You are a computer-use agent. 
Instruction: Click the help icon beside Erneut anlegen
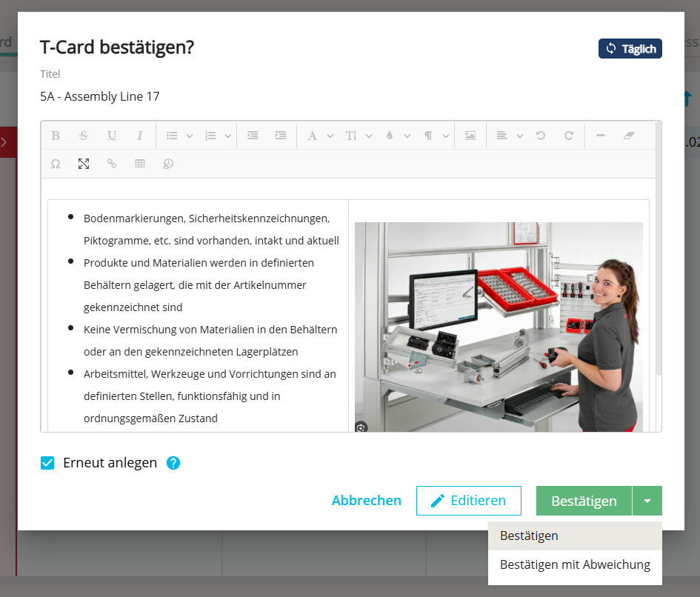(x=173, y=463)
